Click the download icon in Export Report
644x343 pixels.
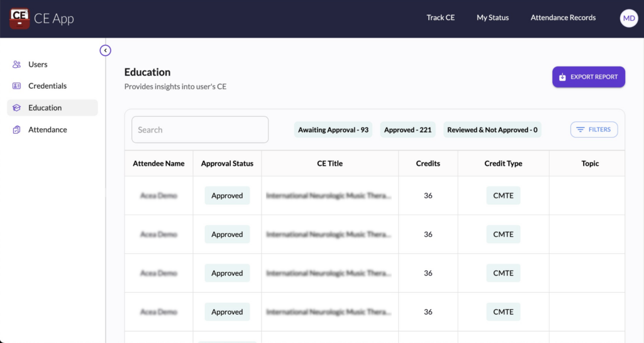coord(562,77)
